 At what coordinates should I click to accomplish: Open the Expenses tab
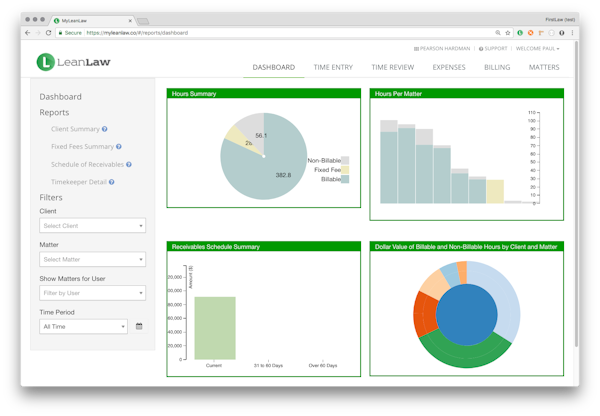(x=449, y=68)
